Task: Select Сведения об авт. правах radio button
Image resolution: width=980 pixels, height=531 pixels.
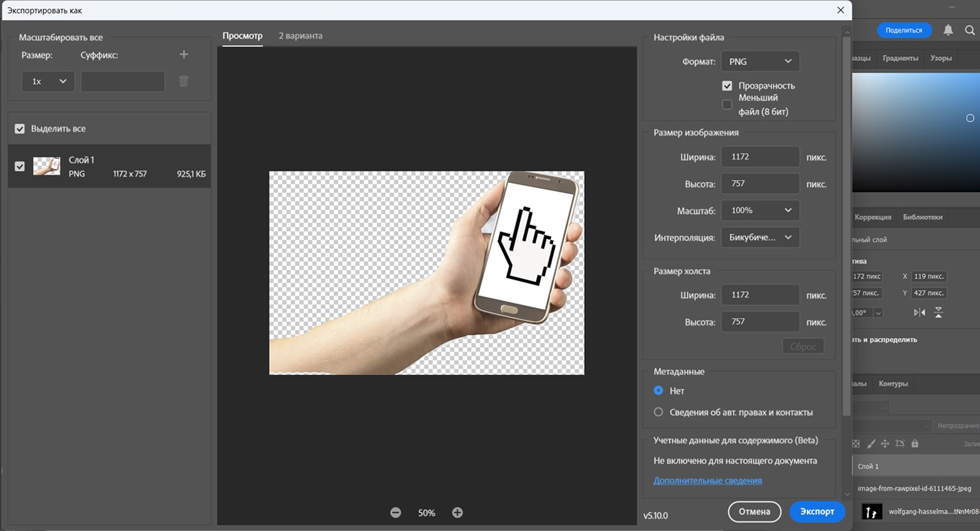Action: coord(659,412)
